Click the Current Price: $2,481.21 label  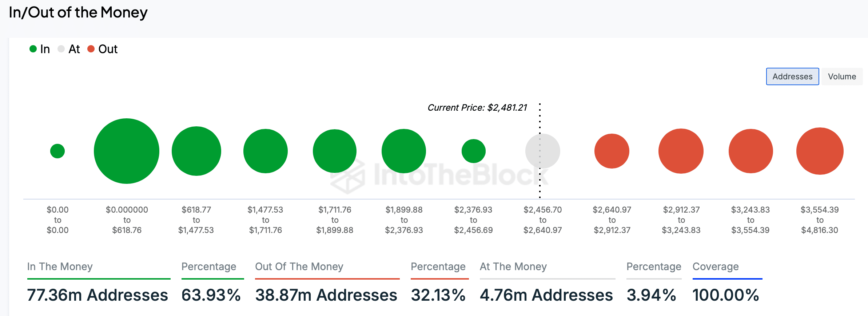(477, 108)
